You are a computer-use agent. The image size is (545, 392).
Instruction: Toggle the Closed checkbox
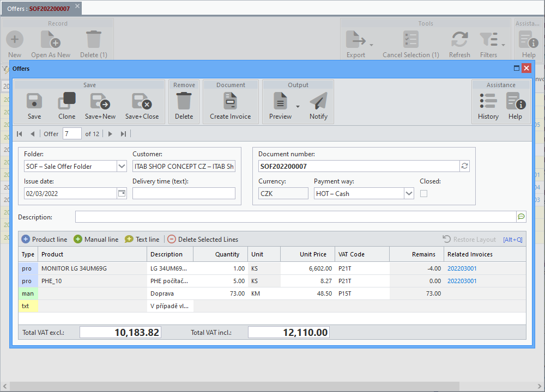tap(423, 194)
